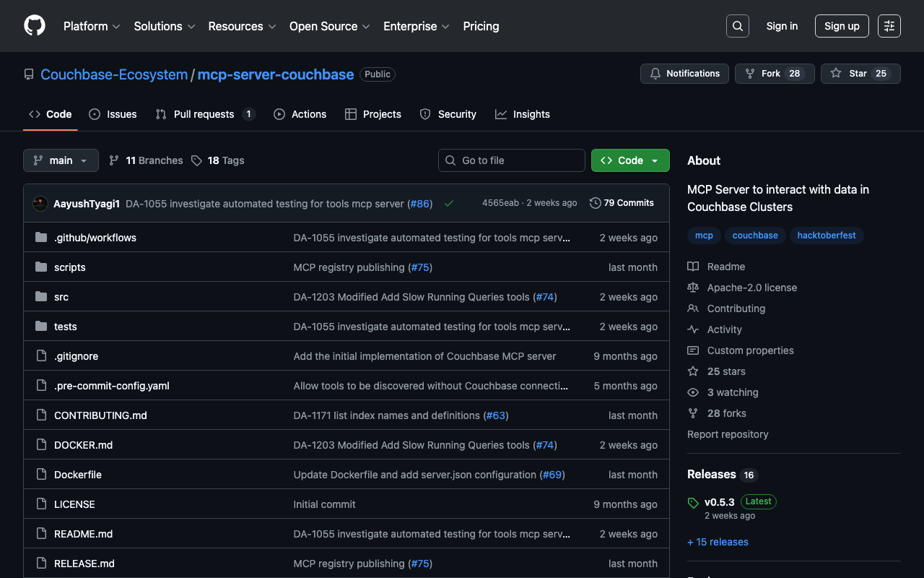
Task: Expand the main branch selector dropdown
Action: coord(61,160)
